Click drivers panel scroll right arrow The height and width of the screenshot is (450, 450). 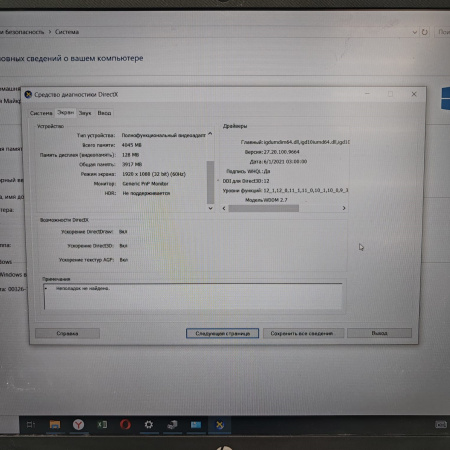pos(344,208)
